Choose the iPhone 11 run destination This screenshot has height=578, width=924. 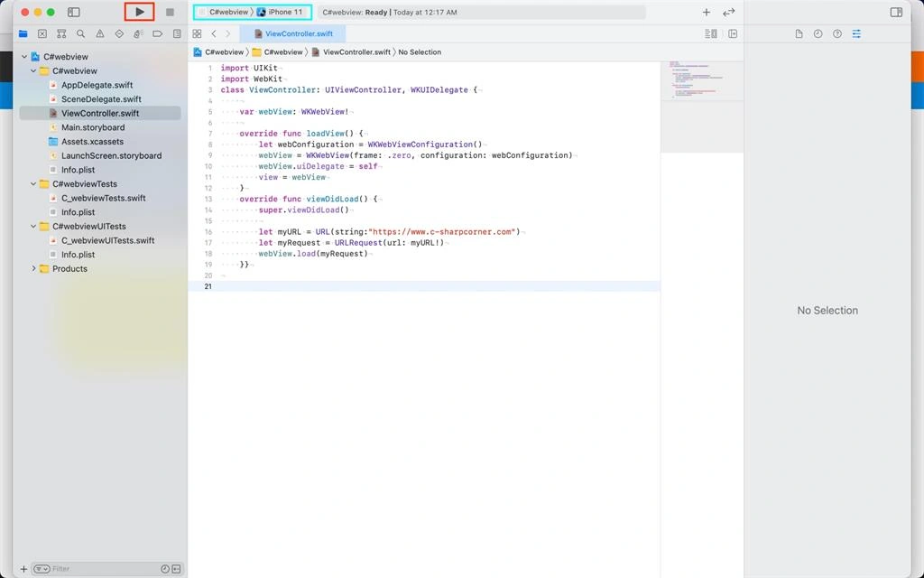click(280, 12)
